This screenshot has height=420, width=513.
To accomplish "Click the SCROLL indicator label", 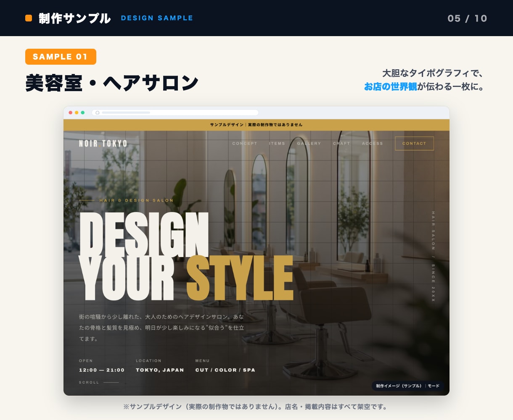I will tap(89, 382).
